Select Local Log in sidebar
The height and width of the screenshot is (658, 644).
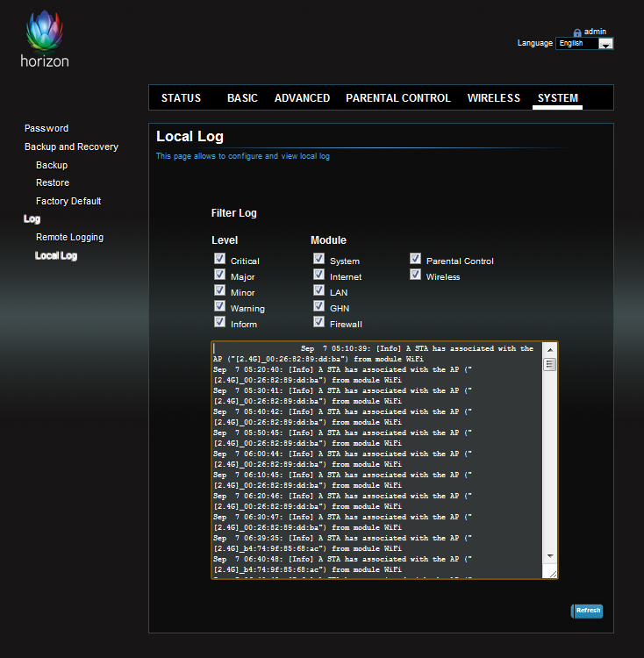tap(56, 256)
